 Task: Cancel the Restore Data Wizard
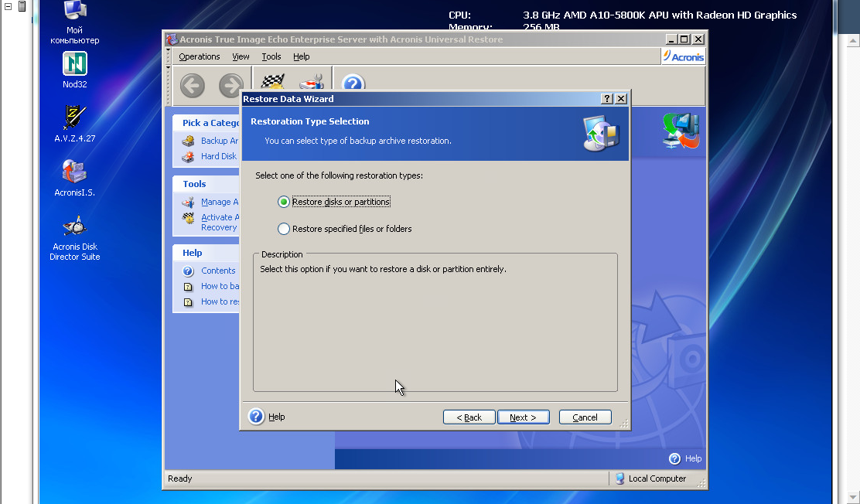(585, 417)
